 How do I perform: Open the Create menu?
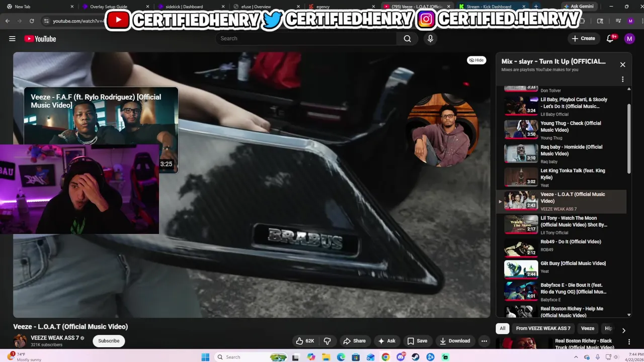[x=584, y=39]
